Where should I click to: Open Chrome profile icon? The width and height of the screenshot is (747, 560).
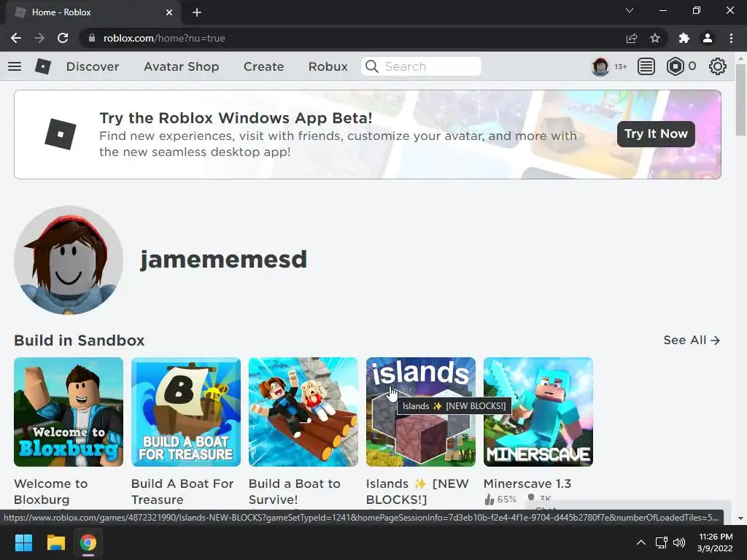tap(708, 38)
